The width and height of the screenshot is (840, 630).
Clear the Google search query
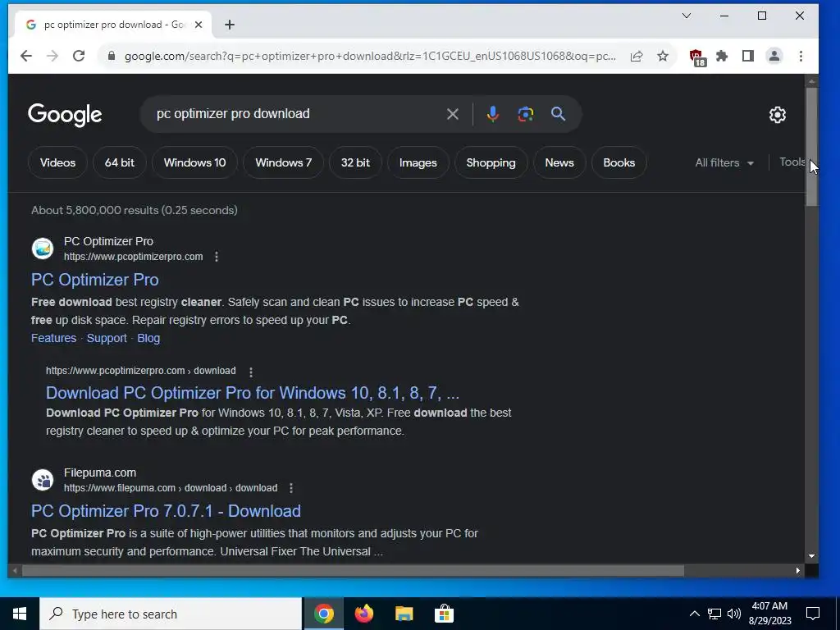(x=453, y=114)
